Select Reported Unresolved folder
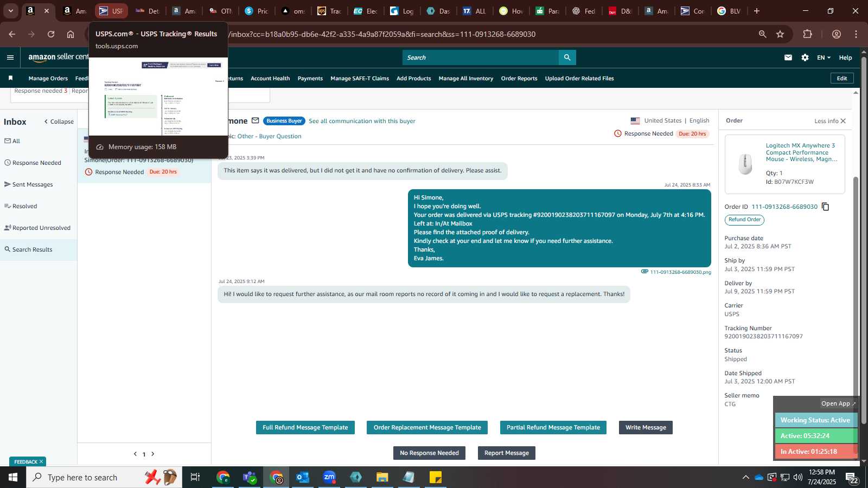The width and height of the screenshot is (868, 488). 37,228
